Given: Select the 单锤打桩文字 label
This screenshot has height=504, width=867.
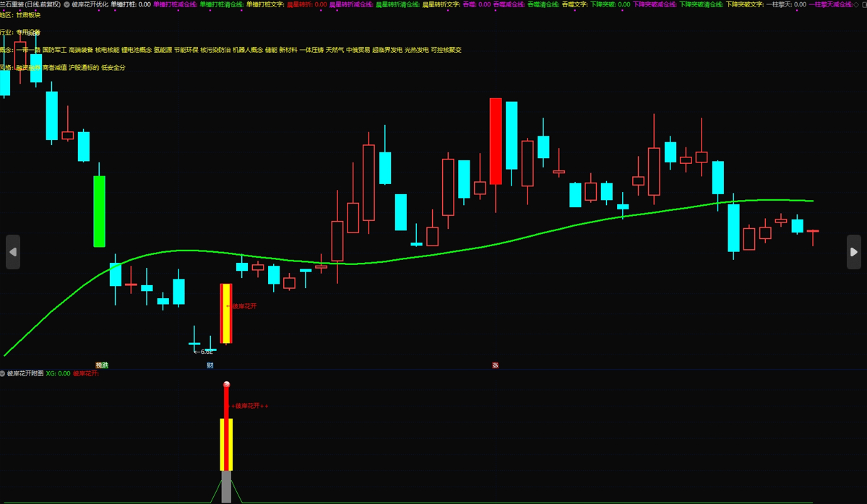Looking at the screenshot, I should tap(264, 4).
